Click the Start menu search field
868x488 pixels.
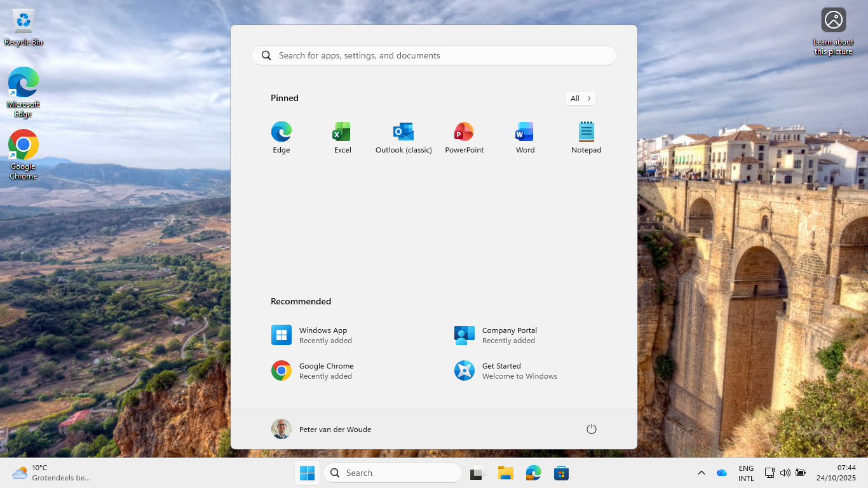point(433,55)
